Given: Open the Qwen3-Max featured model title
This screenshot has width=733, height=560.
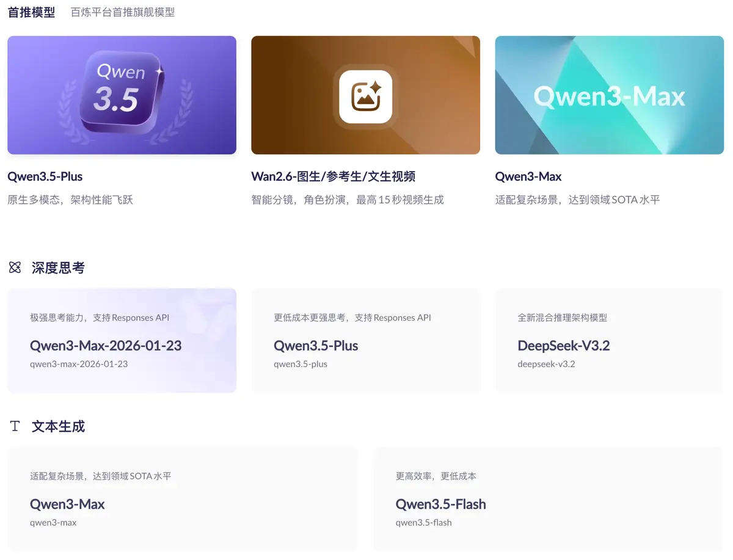Looking at the screenshot, I should pos(528,176).
